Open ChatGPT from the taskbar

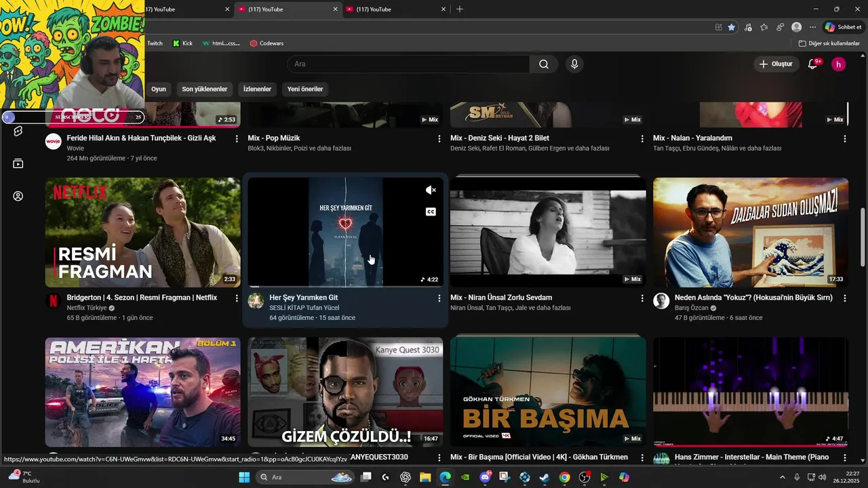tap(406, 477)
